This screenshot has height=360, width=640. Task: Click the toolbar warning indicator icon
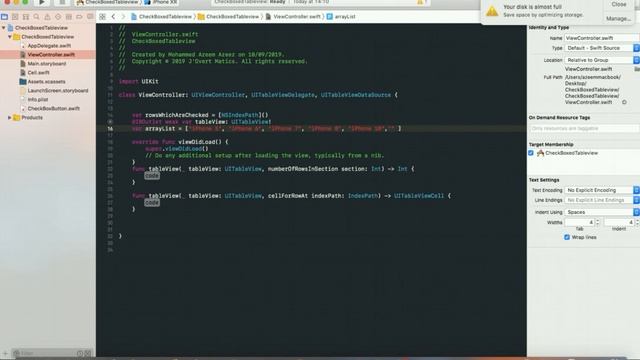click(x=420, y=2)
